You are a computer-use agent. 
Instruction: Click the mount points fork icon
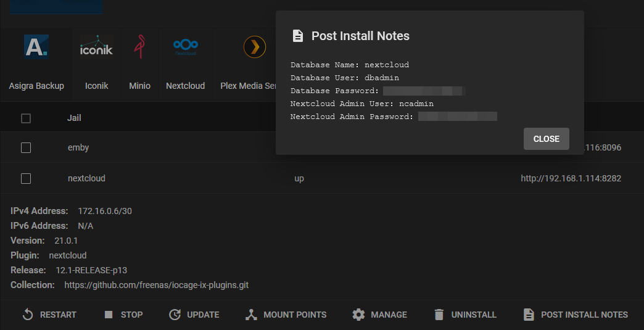251,315
